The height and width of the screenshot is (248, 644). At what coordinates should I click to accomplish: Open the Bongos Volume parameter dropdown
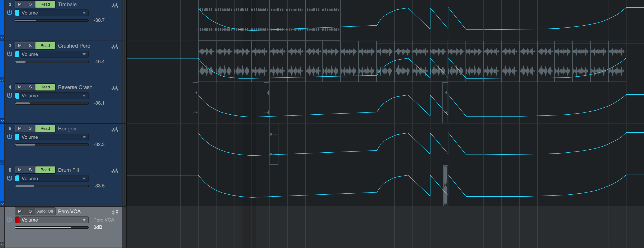coord(54,137)
